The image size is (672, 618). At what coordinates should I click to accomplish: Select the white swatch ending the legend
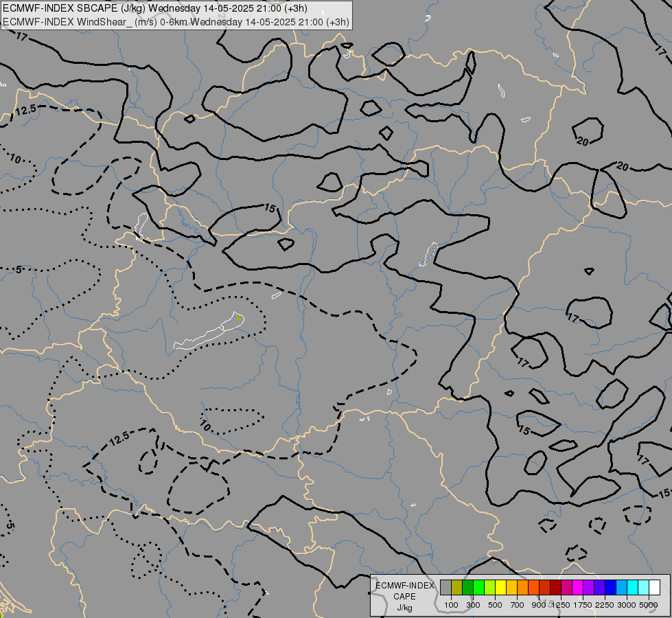(x=654, y=587)
